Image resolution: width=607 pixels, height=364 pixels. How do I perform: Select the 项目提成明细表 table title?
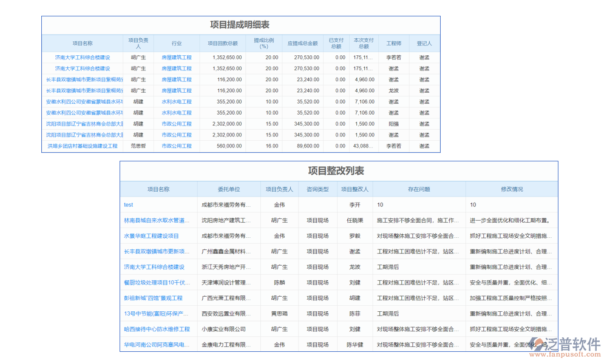click(x=240, y=24)
